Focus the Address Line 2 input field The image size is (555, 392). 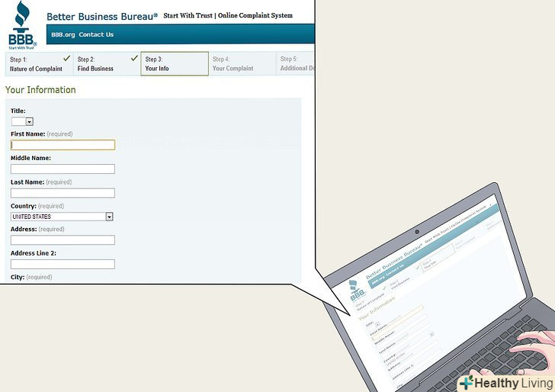(x=63, y=264)
